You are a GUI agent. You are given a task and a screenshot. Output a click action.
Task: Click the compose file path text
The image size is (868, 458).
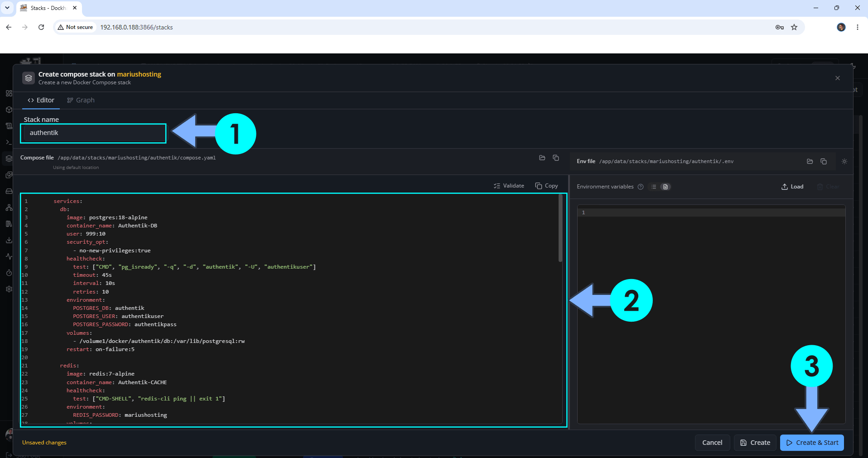click(137, 158)
